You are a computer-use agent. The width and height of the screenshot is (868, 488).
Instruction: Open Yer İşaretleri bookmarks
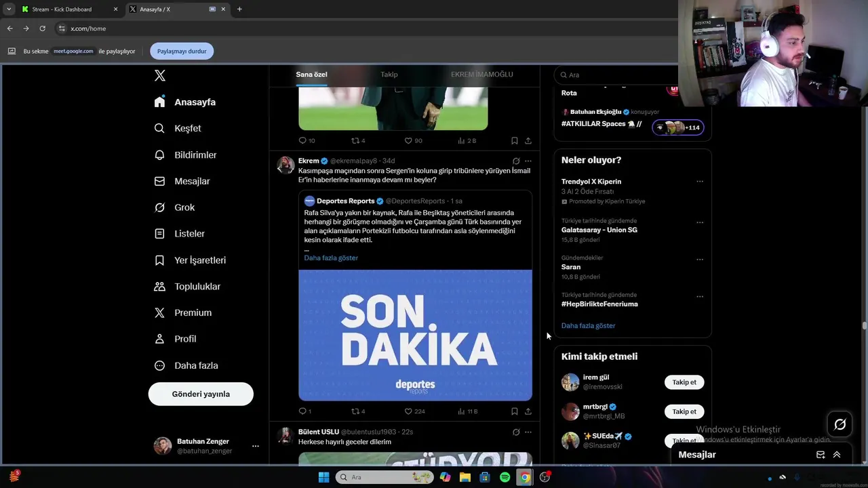(190, 260)
